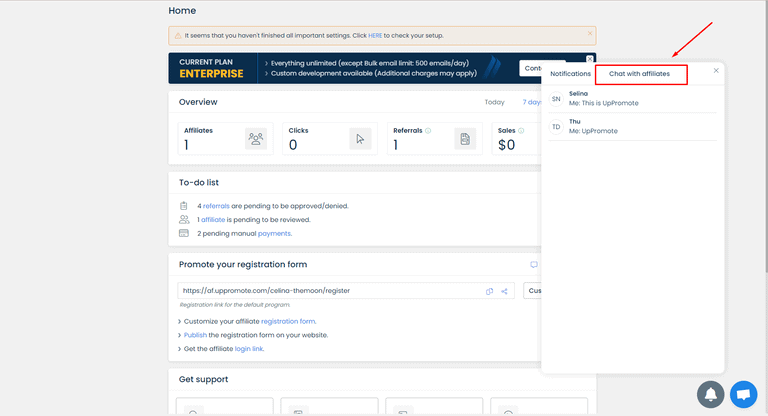The height and width of the screenshot is (416, 768).
Task: Select the Chat with affiliates tab
Action: point(641,74)
